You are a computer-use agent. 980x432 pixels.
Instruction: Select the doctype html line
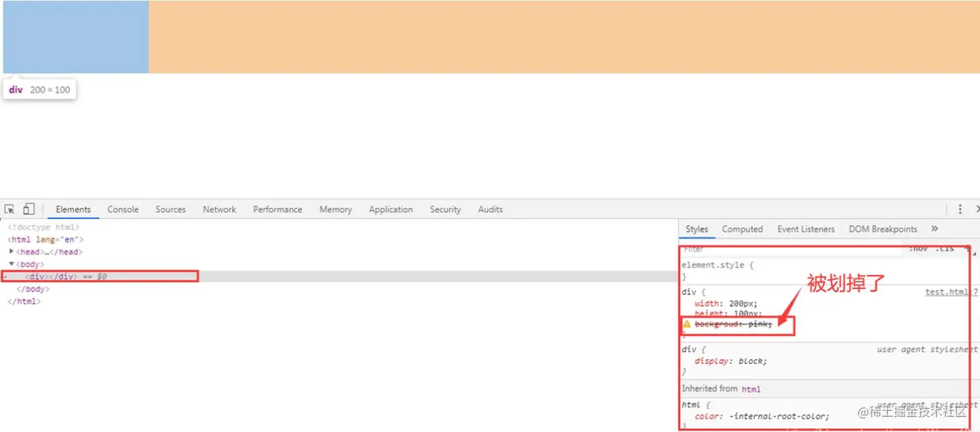(x=44, y=227)
